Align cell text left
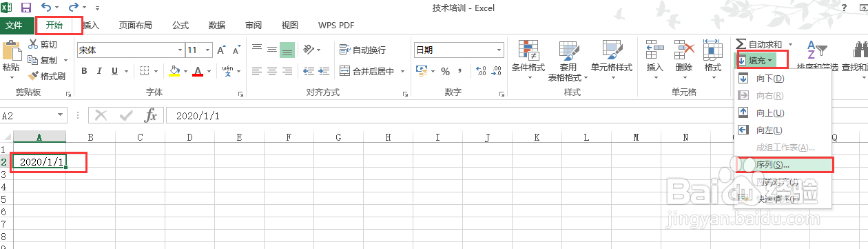Screen dimensions: 868x249 (257, 71)
